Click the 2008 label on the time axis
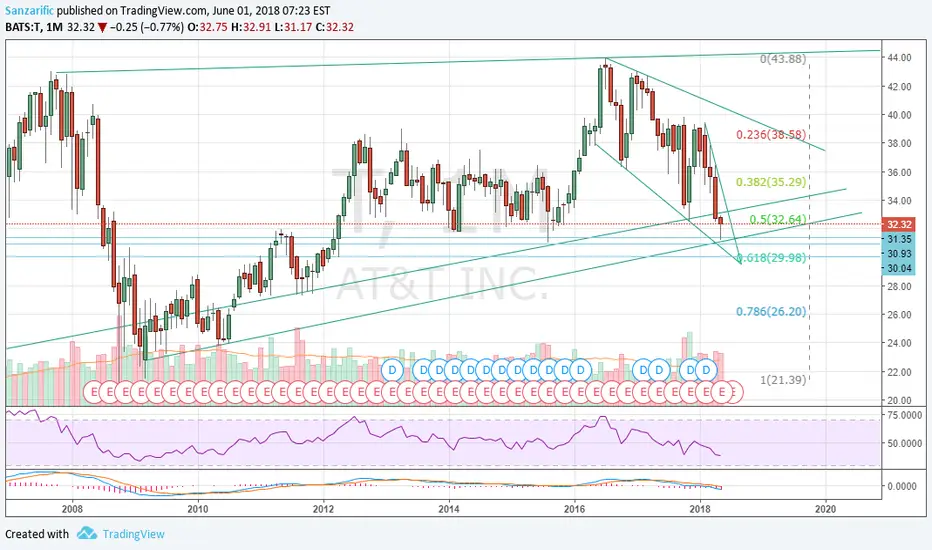 [72, 508]
